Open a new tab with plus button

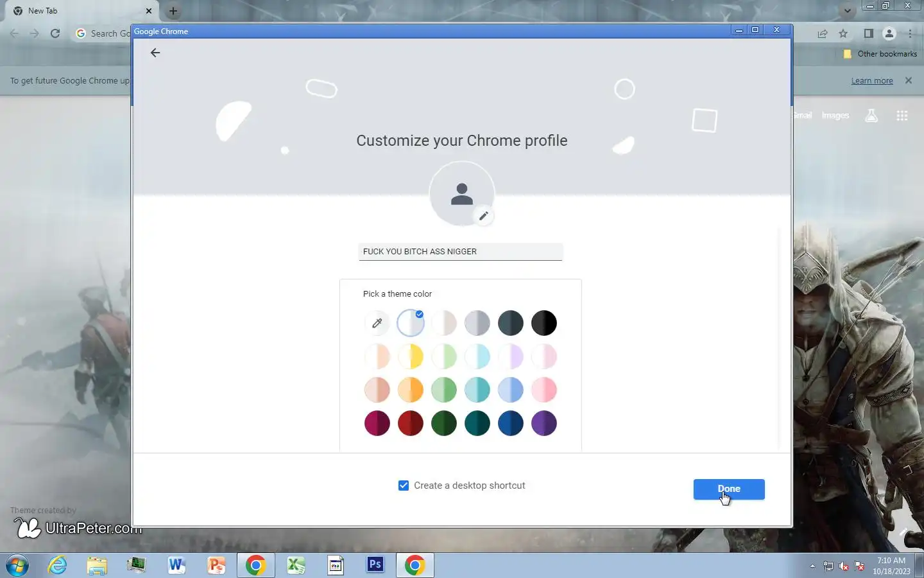[173, 11]
